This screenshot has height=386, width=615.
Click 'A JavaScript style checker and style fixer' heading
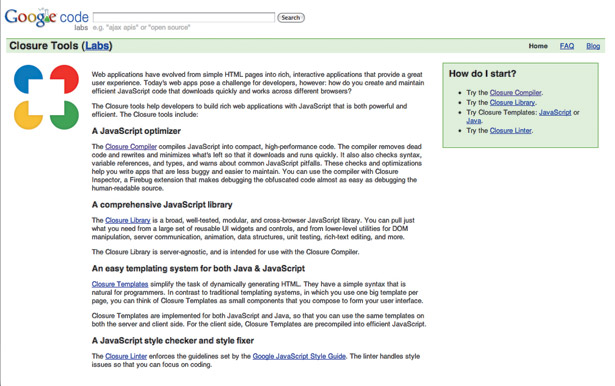pyautogui.click(x=173, y=340)
